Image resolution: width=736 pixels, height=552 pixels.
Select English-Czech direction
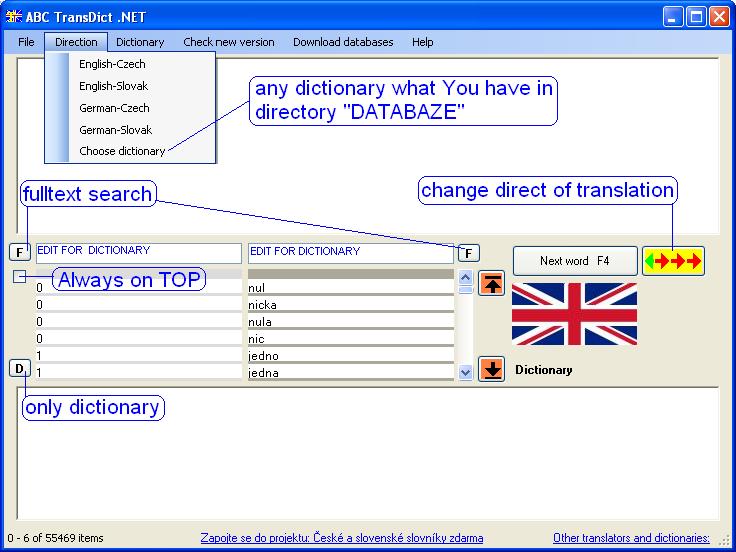[130, 64]
